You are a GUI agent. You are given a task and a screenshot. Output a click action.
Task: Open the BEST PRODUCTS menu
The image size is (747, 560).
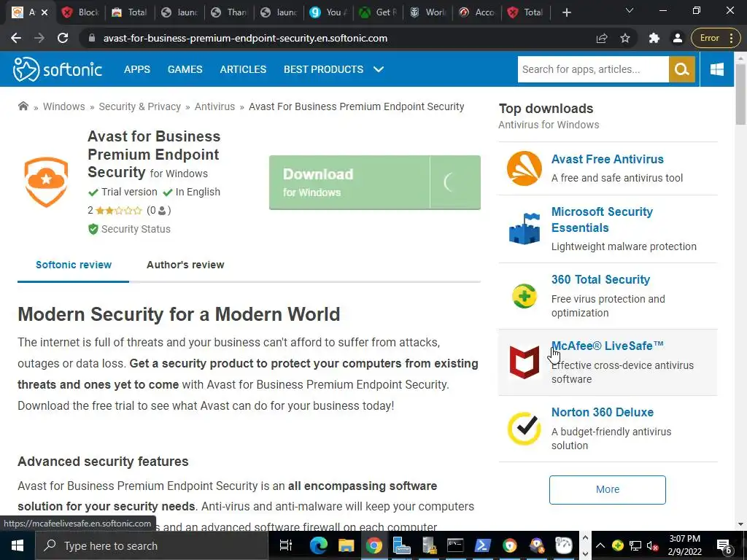pyautogui.click(x=323, y=69)
